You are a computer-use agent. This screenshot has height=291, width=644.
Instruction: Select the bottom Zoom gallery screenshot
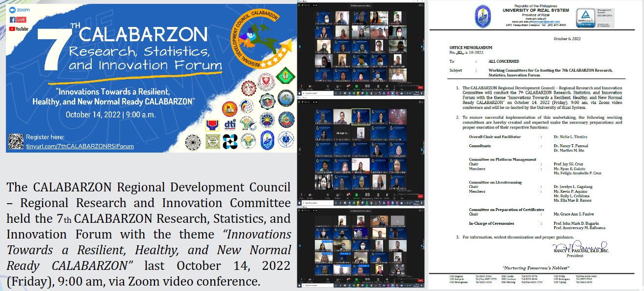[362, 248]
